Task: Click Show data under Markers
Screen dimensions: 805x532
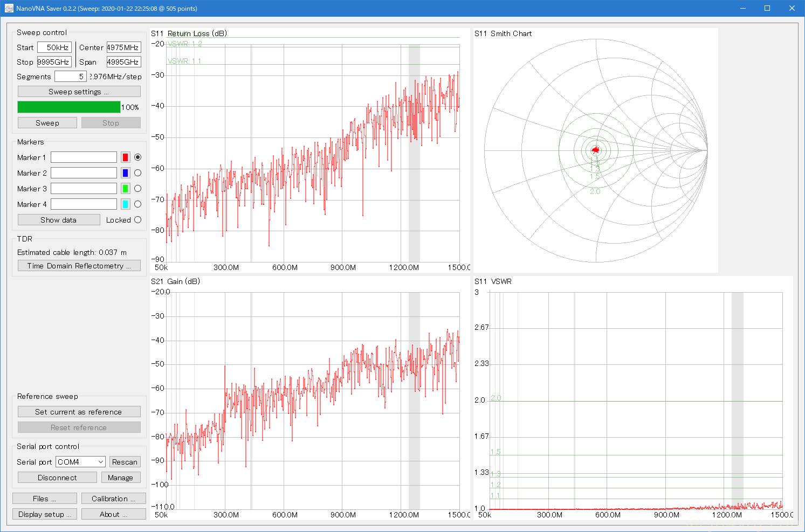Action: point(59,220)
